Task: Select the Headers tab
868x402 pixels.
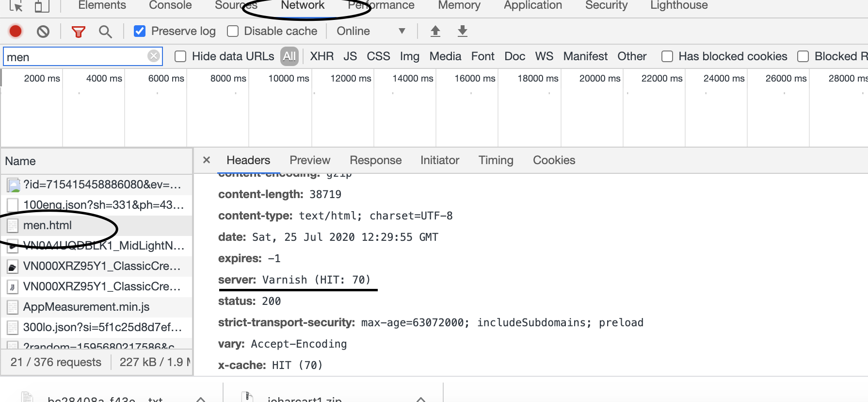Action: (248, 160)
